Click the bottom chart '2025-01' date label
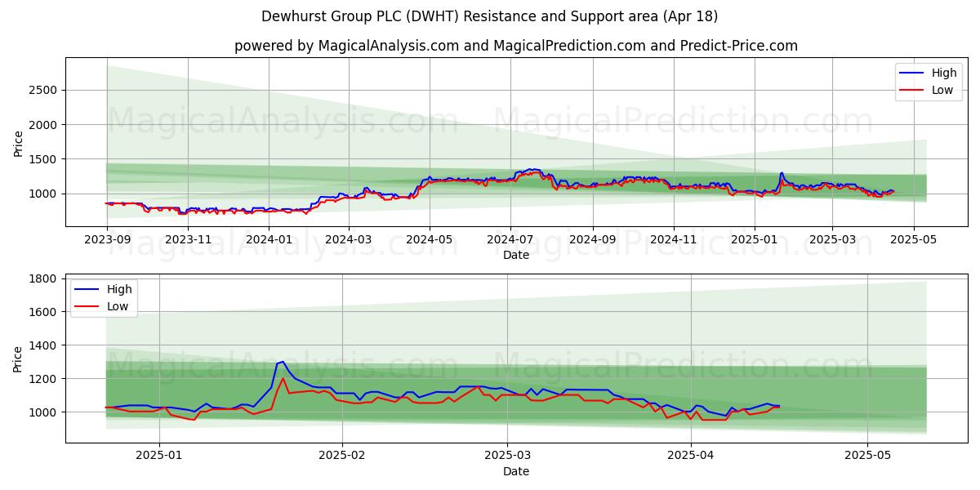Viewport: 980px width, 490px height. coord(159,457)
